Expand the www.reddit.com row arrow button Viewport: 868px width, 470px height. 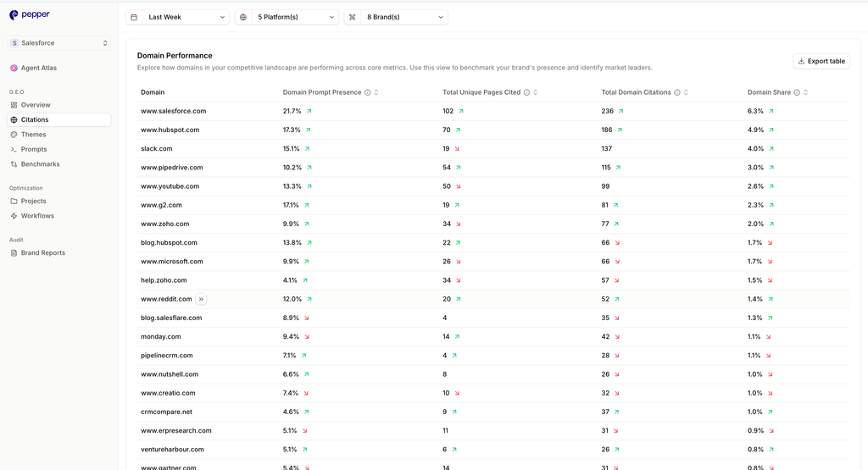(201, 299)
